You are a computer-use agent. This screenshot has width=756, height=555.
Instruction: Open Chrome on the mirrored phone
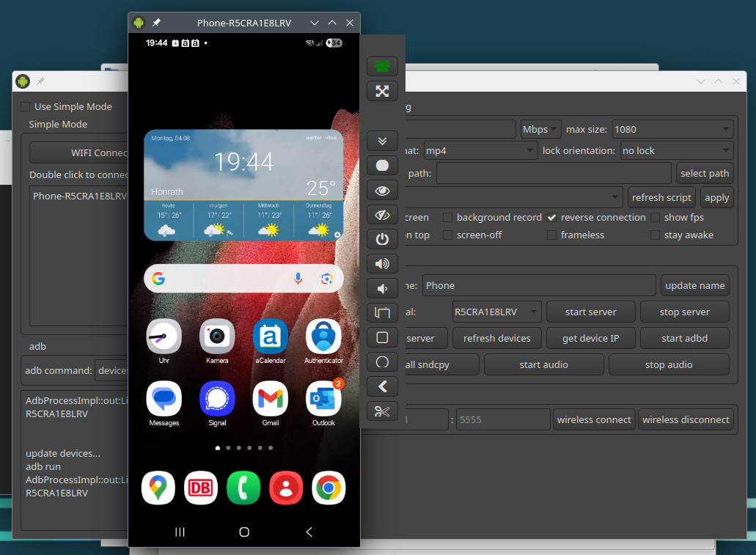pyautogui.click(x=328, y=488)
